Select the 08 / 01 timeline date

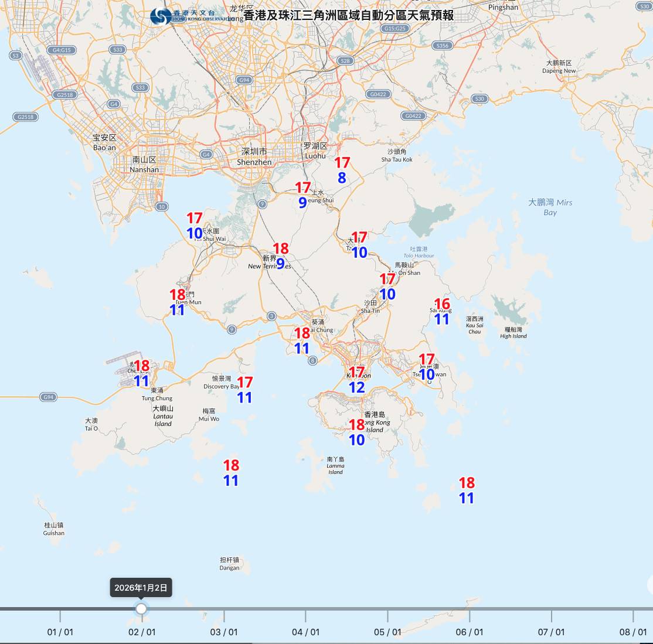[x=633, y=632]
